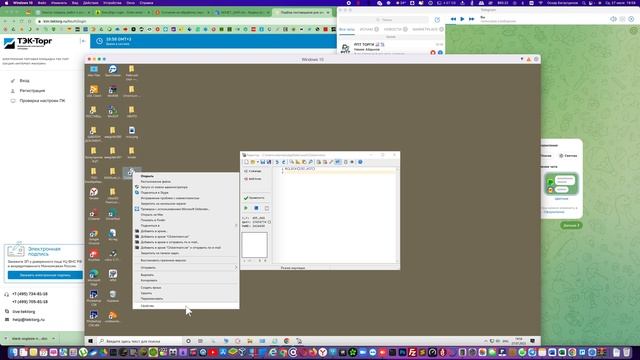Click the ТЭК-Торг logo
Viewport: 640px width, 360px height.
click(28, 42)
